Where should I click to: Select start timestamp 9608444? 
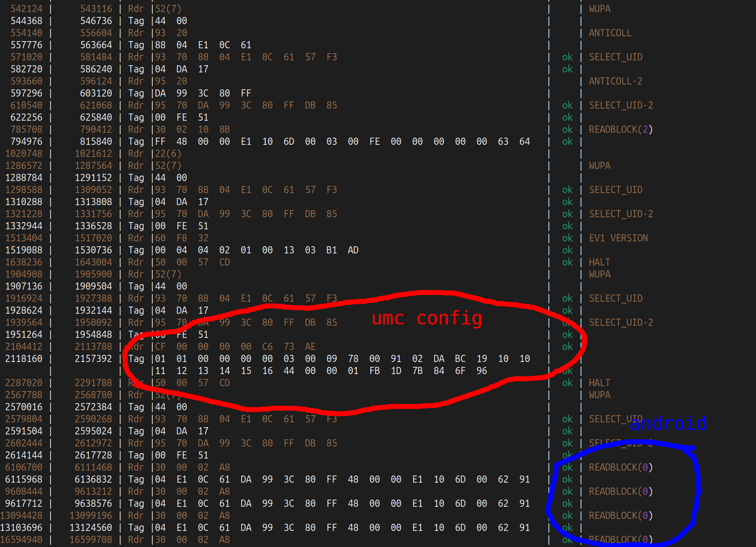point(24,492)
